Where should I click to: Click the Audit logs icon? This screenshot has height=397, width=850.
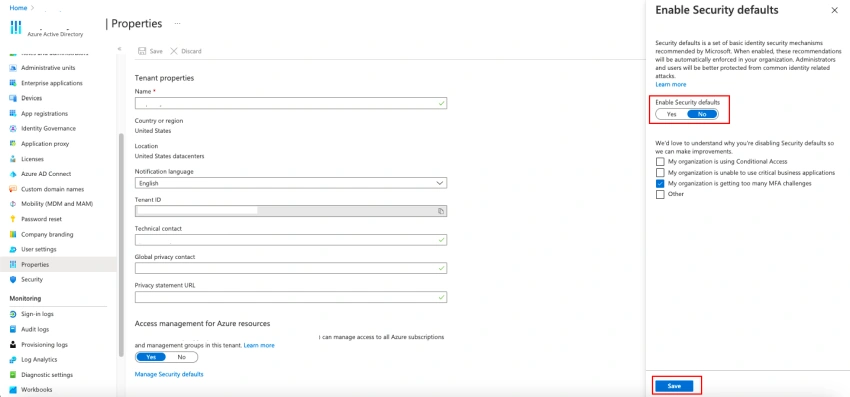click(13, 329)
